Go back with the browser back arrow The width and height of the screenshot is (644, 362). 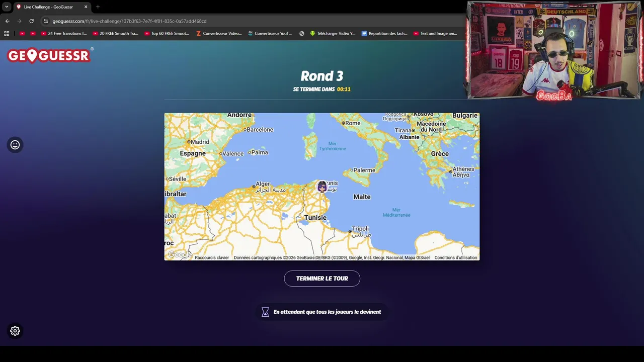tap(7, 21)
